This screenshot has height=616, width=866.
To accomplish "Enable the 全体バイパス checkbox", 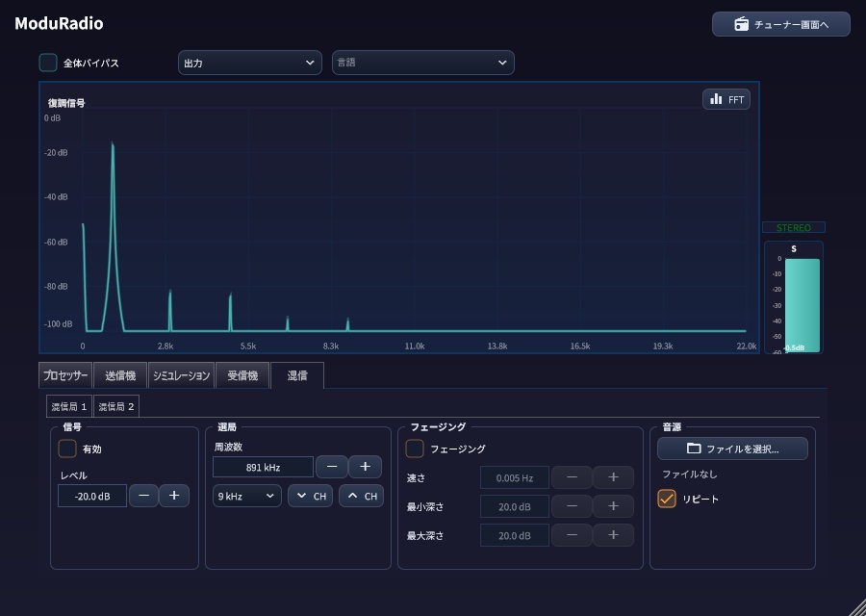I will (x=48, y=63).
